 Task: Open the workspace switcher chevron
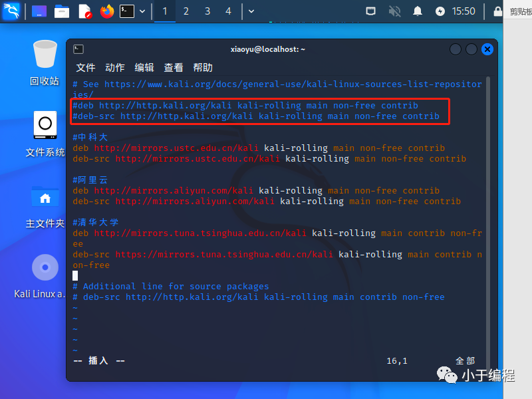(x=251, y=11)
